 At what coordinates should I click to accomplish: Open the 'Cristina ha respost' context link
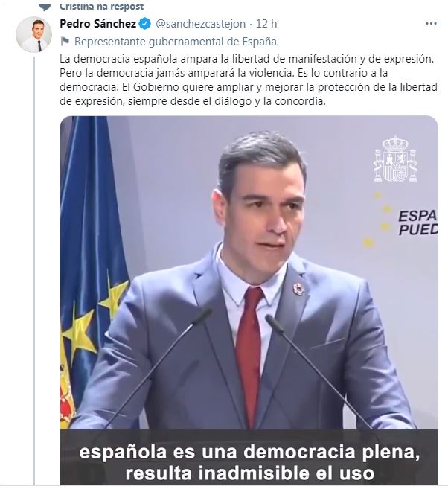coord(102,6)
